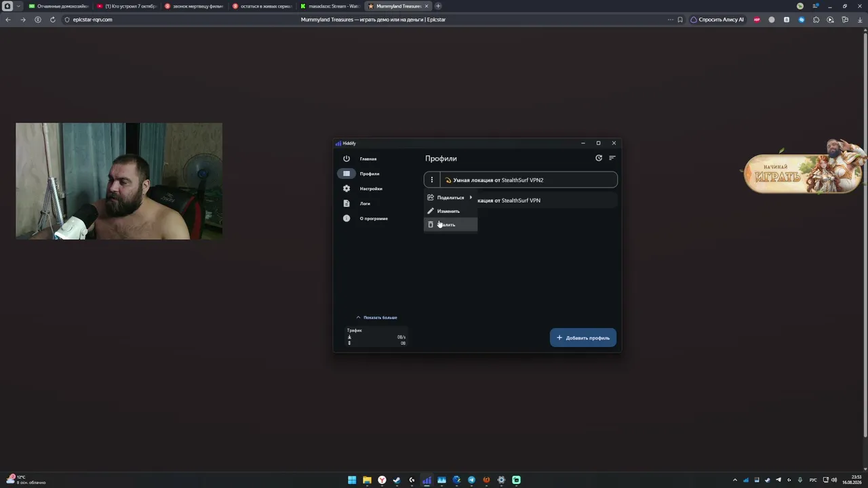Select the Профили sidebar icon in Hiddify
868x488 pixels.
[347, 174]
